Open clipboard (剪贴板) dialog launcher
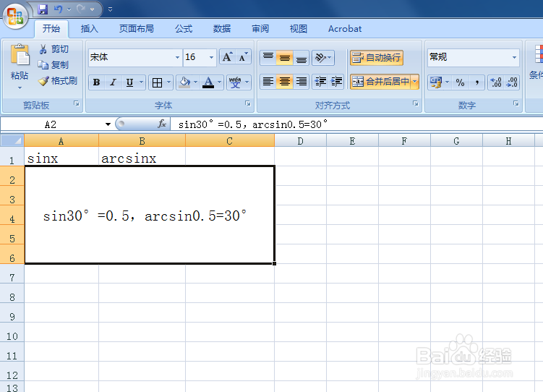Viewport: 543px width, 392px height. pos(76,103)
